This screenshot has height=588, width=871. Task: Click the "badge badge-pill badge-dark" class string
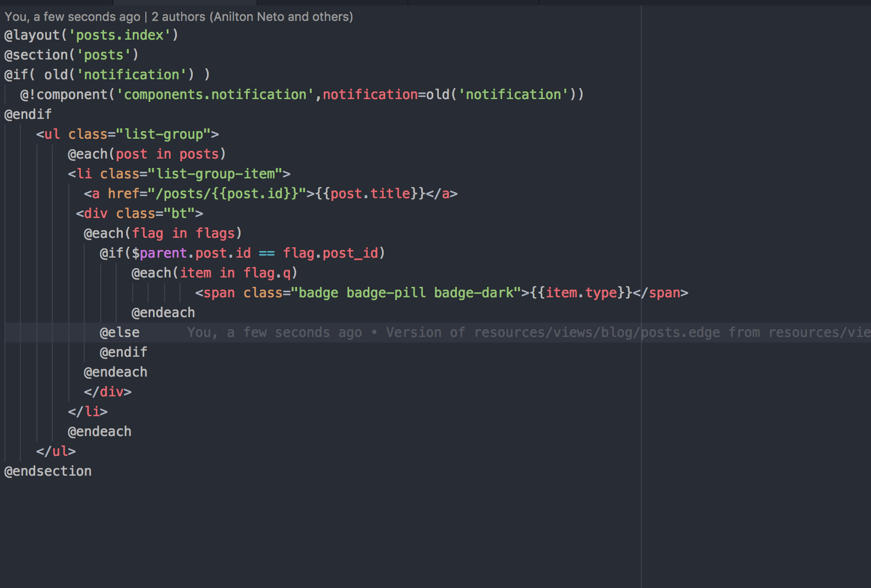[x=406, y=293]
